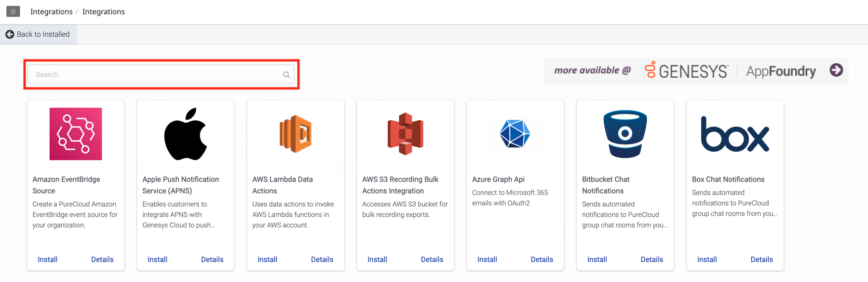The width and height of the screenshot is (868, 282).
Task: Click the AWS Lambda Data Actions title
Action: coord(283,185)
